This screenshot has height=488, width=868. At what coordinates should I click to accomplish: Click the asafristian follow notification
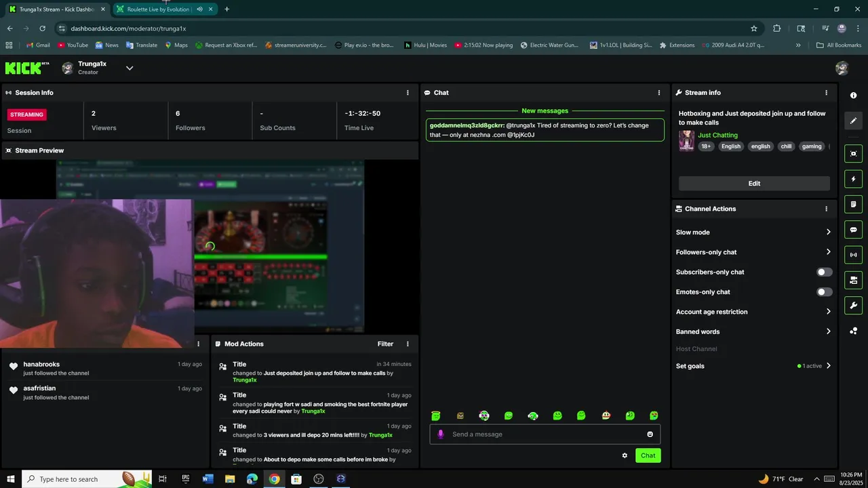click(105, 392)
